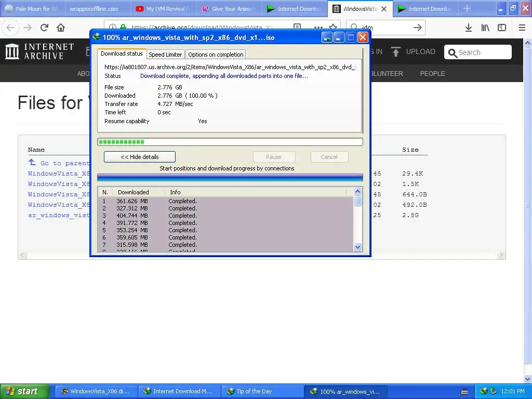Switch to the Give Your Animation browser tab
This screenshot has width=532, height=399.
point(229,9)
